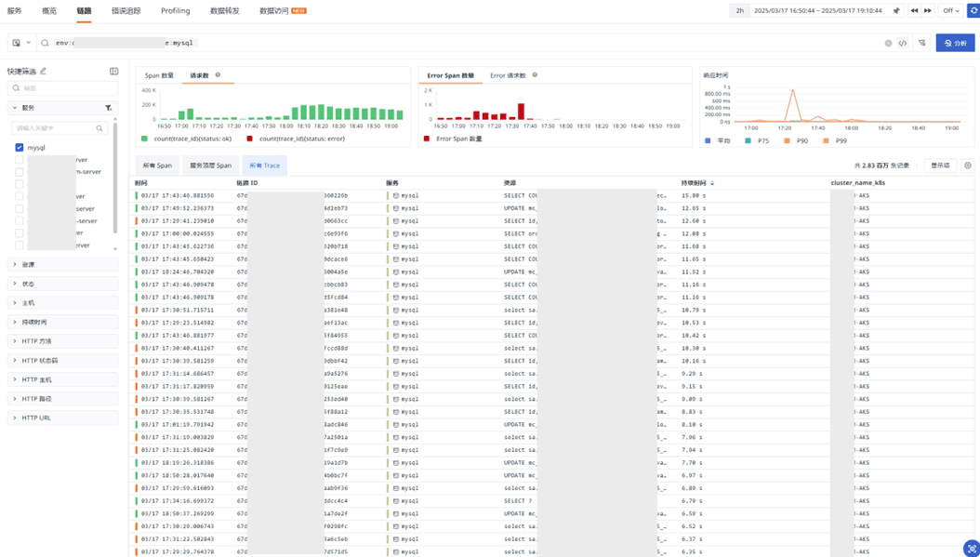Click the blue refresh icon button

(973, 10)
